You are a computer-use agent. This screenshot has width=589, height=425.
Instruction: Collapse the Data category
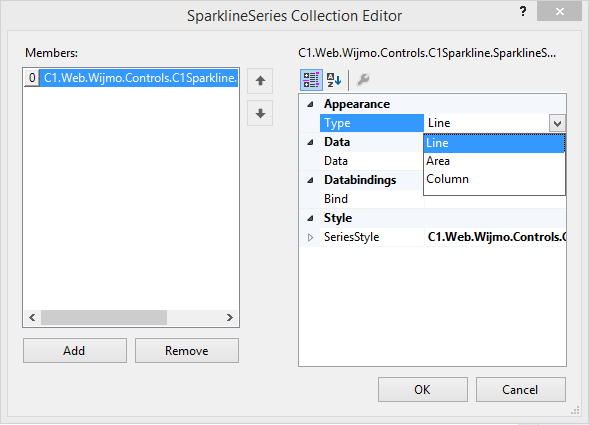(310, 142)
